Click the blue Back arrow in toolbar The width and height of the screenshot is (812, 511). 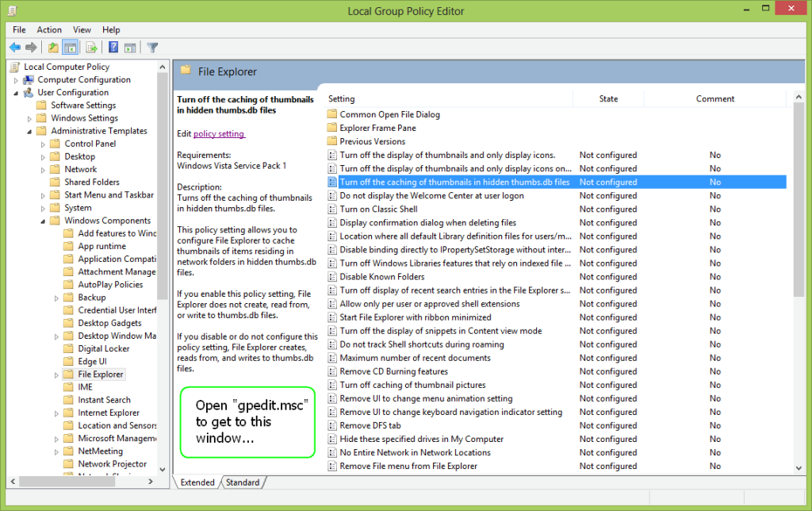pyautogui.click(x=14, y=48)
